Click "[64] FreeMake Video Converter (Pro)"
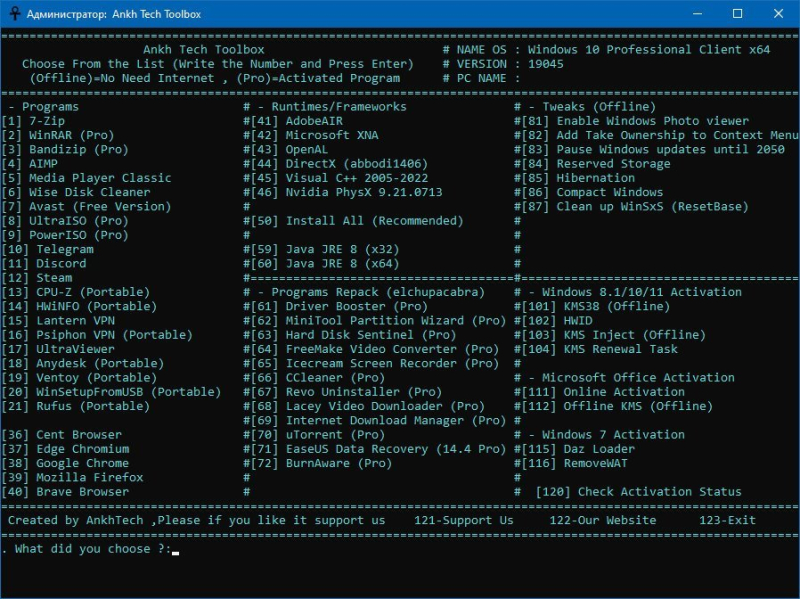The width and height of the screenshot is (800, 599). (x=375, y=350)
